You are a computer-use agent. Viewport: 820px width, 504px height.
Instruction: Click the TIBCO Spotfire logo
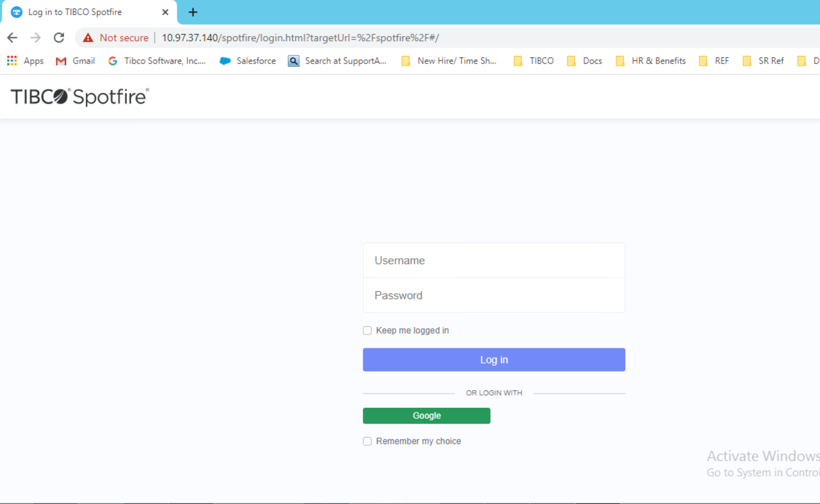pyautogui.click(x=80, y=97)
